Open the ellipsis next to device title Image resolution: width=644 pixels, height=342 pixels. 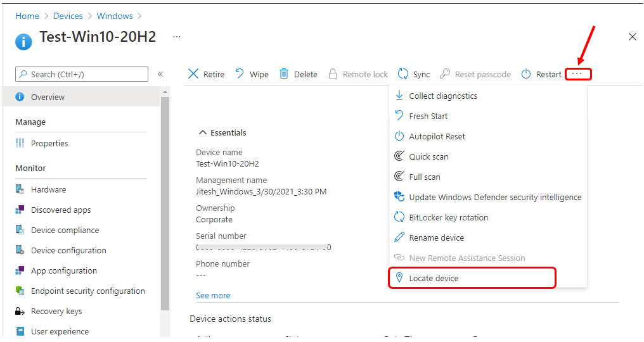[x=177, y=37]
